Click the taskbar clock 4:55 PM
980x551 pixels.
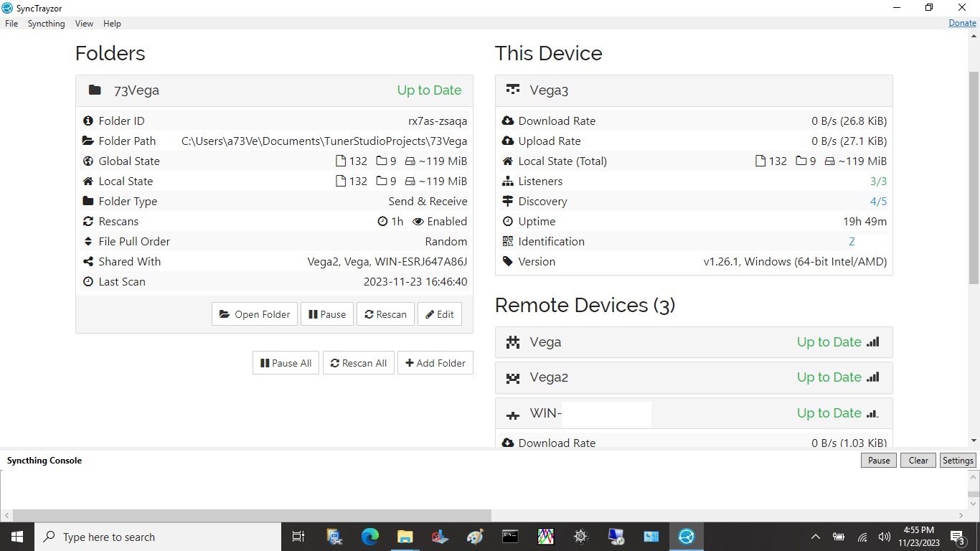pos(918,537)
